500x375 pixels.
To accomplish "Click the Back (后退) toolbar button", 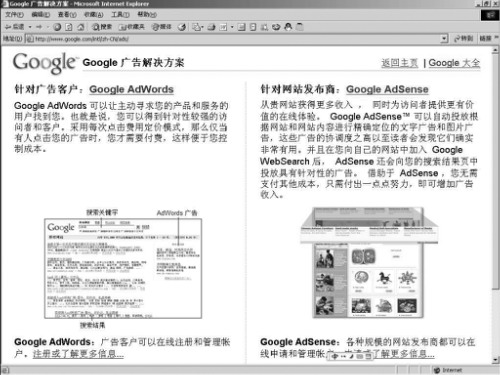I will [14, 27].
